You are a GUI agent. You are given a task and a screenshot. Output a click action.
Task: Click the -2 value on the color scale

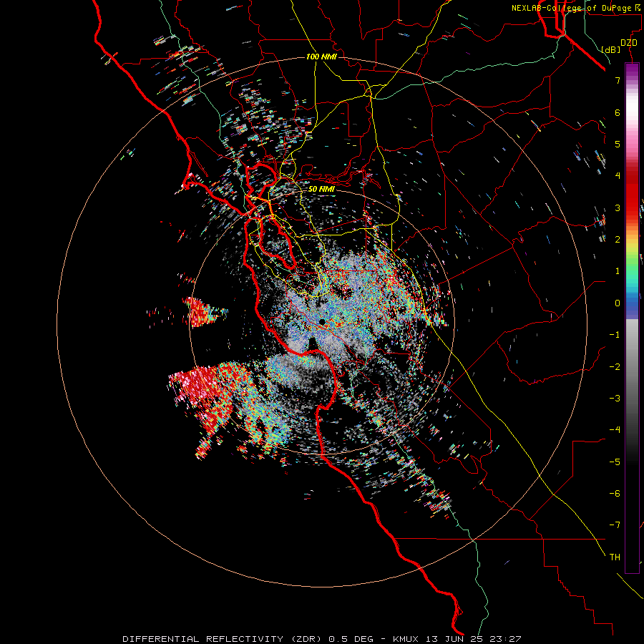pyautogui.click(x=615, y=367)
